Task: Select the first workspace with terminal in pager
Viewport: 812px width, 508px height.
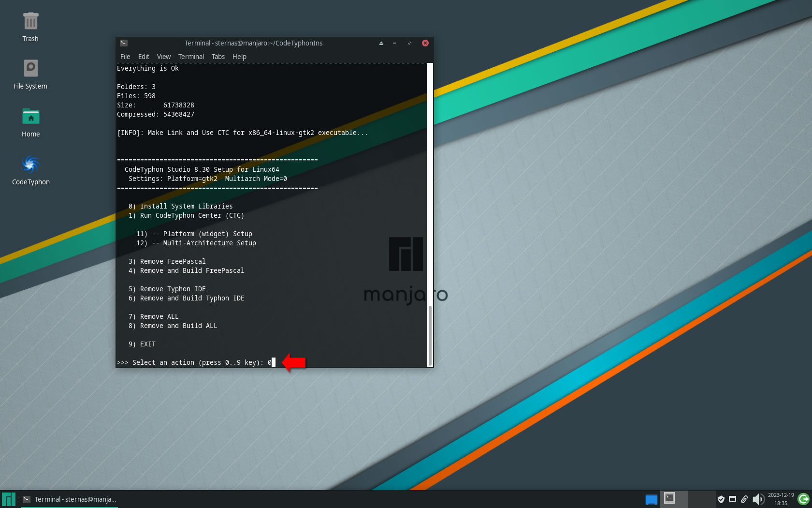Action: point(674,499)
